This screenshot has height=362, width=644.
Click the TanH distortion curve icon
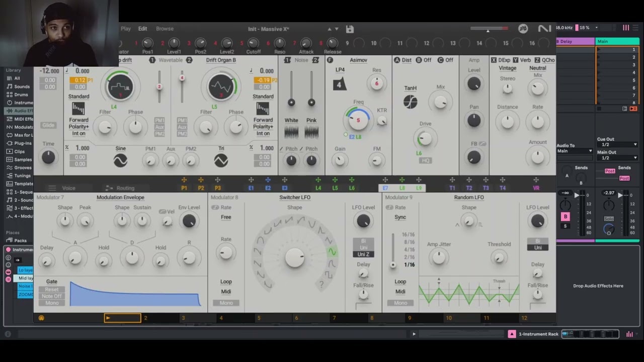(x=410, y=102)
